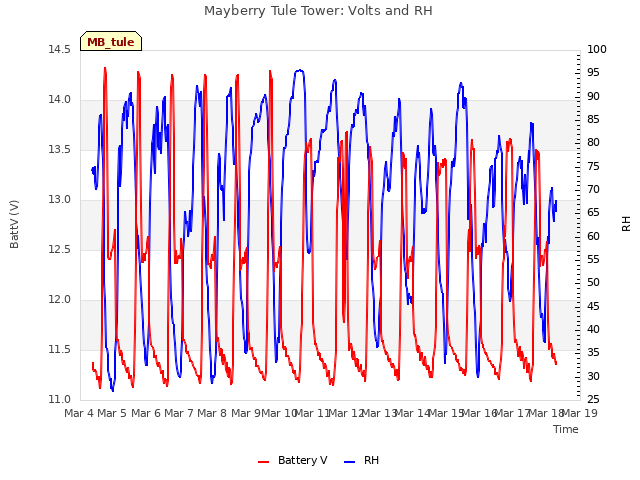Click the 95 RH tick label

coord(593,73)
